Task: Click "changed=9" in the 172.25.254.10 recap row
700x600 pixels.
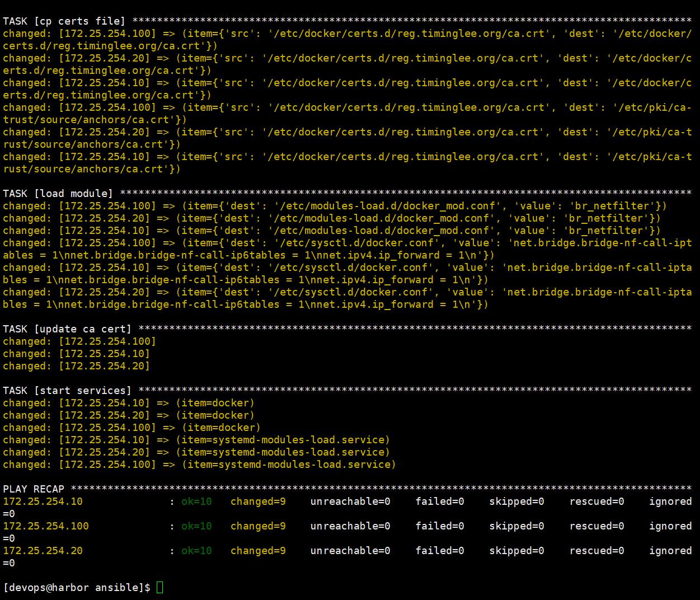Action: click(x=258, y=501)
